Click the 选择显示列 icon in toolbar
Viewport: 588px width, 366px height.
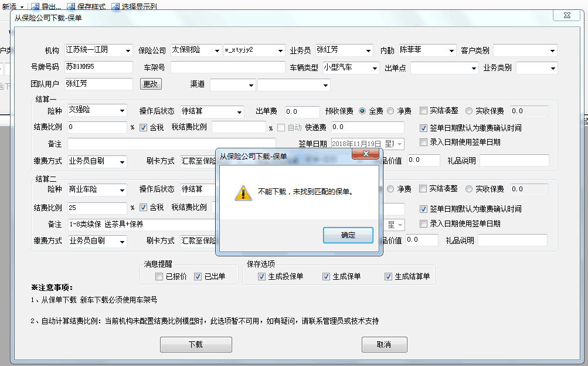pyautogui.click(x=115, y=6)
